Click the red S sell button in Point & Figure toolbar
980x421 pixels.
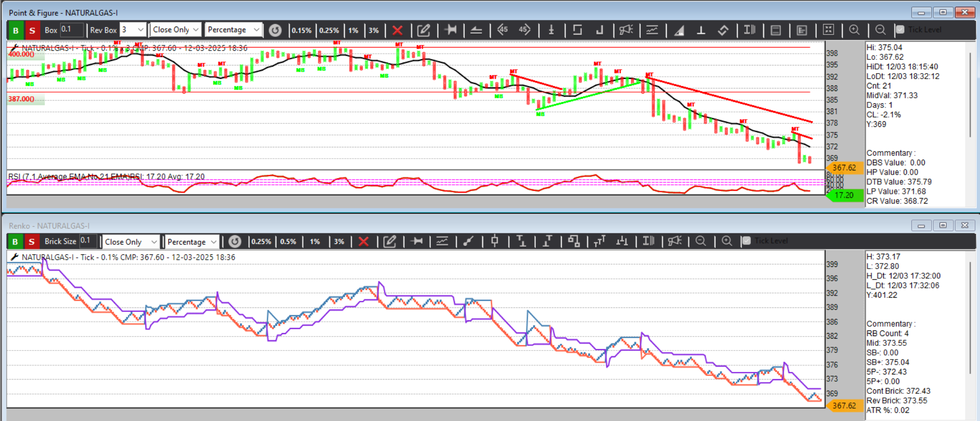pos(32,30)
